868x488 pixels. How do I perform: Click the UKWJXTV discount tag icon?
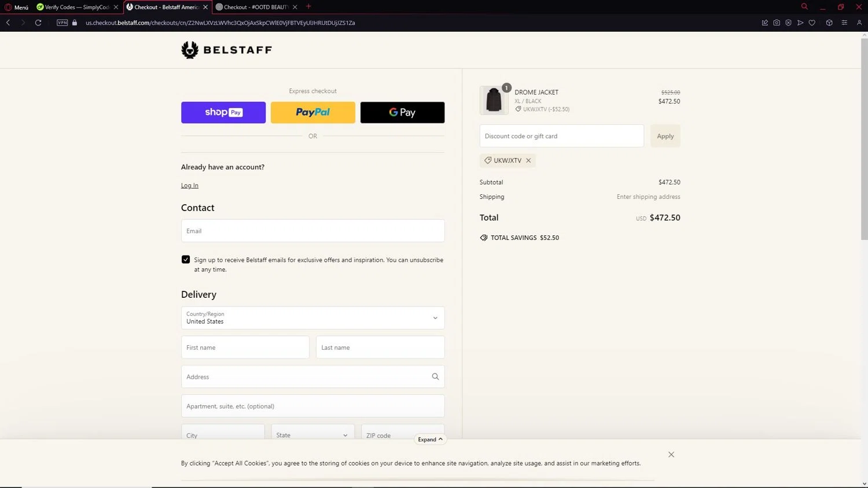[488, 160]
